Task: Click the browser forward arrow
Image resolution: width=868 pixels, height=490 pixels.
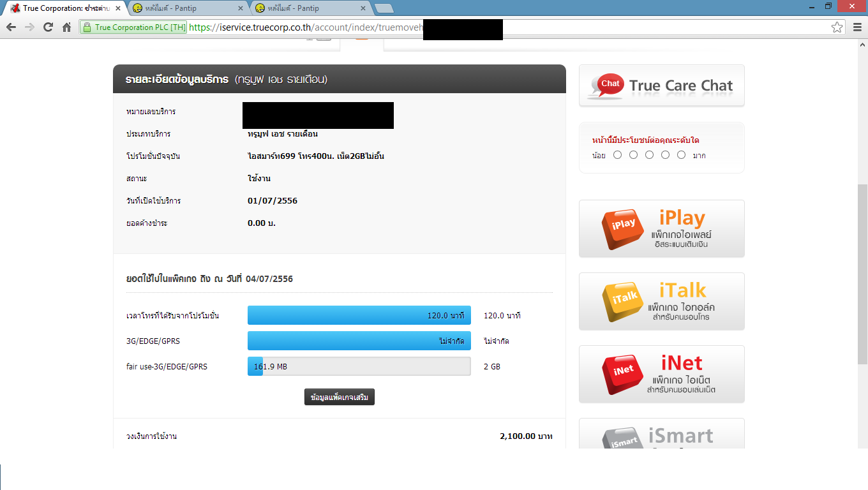Action: [29, 27]
